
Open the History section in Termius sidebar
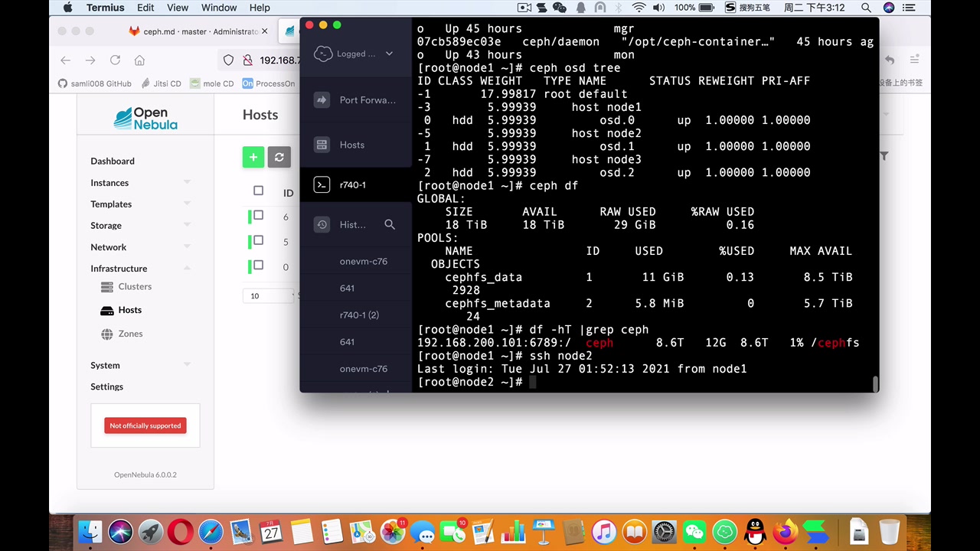[x=342, y=224]
